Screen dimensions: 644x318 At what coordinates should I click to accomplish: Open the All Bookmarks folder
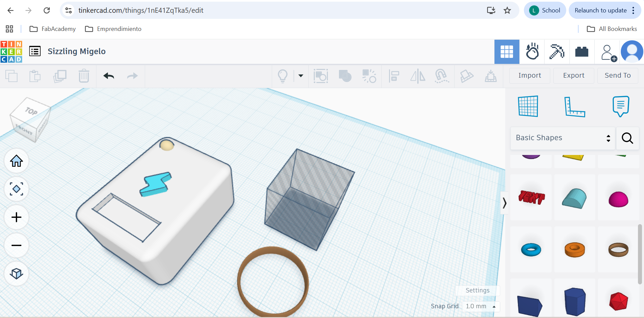pos(612,29)
